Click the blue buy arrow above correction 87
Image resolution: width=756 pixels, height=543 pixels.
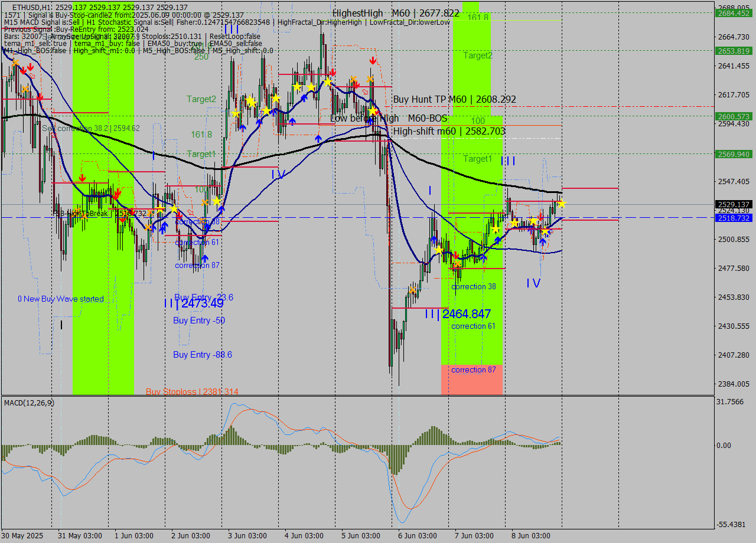[x=204, y=257]
